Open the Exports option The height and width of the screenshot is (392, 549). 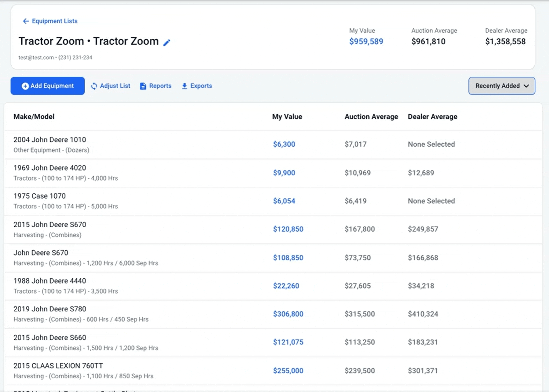pos(197,86)
